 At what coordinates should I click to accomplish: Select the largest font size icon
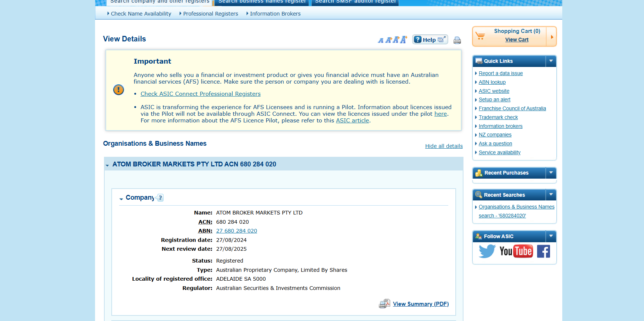pos(403,39)
